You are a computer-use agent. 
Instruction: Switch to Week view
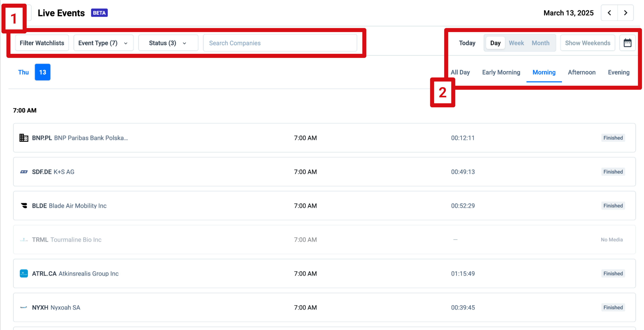[x=516, y=43]
